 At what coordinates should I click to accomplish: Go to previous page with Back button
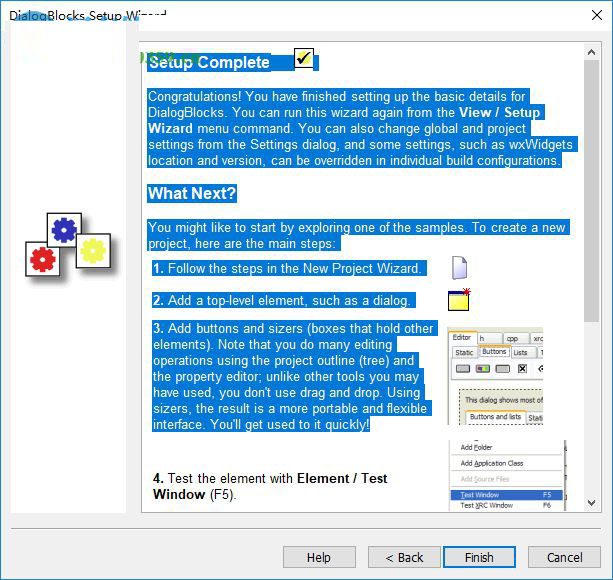click(x=404, y=557)
